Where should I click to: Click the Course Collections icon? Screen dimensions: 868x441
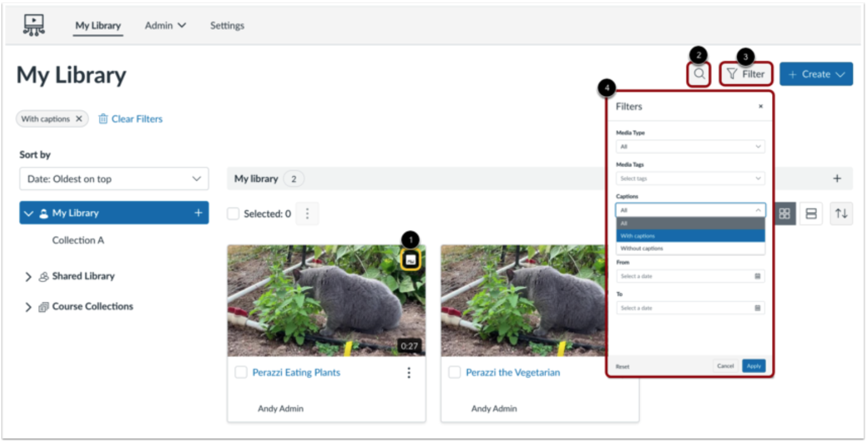[43, 307]
